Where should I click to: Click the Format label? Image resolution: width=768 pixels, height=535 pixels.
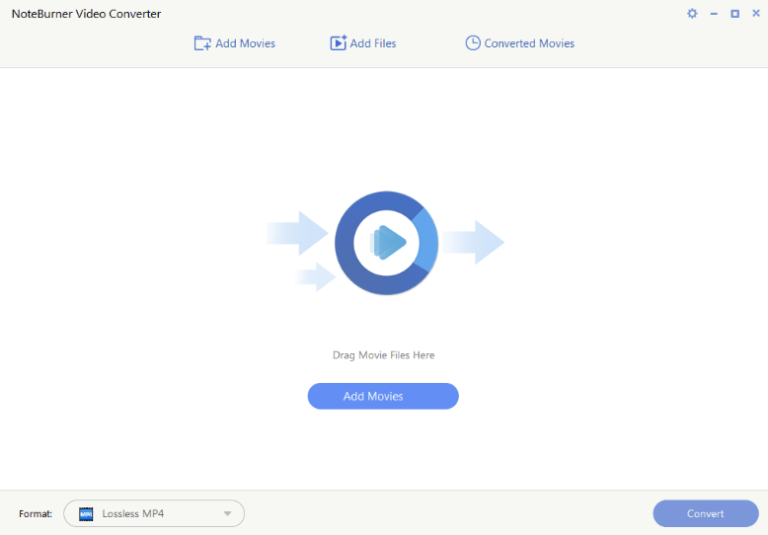click(35, 513)
